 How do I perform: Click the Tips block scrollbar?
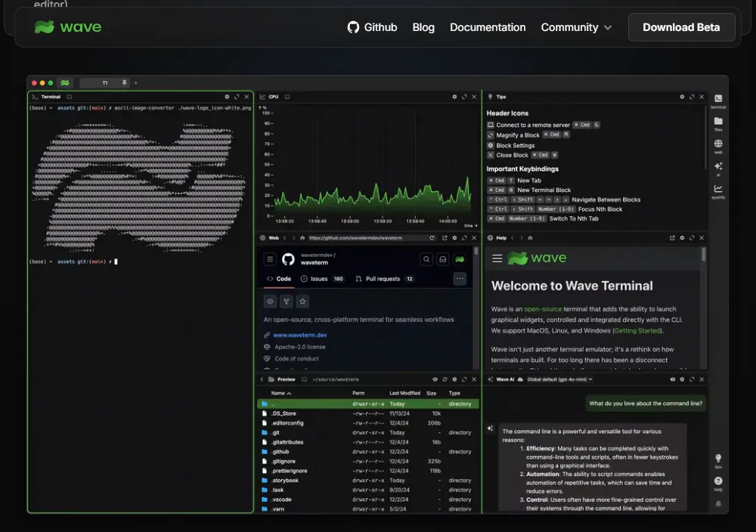click(705, 138)
